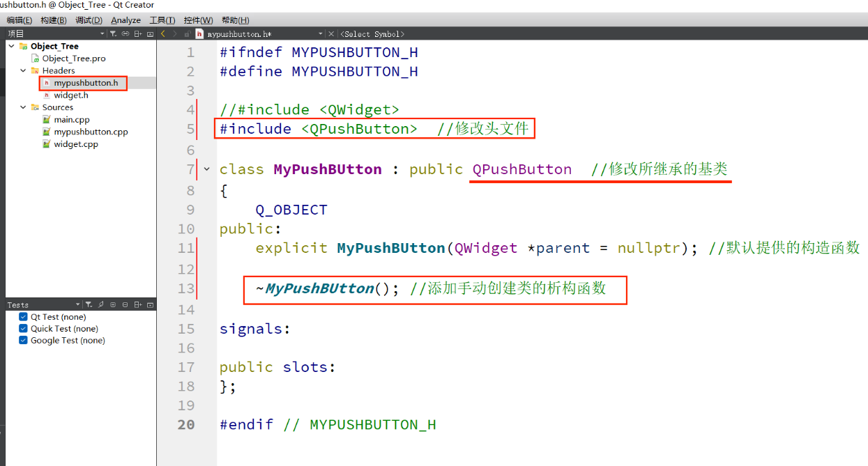
Task: Open mypushbutton.h in project tree
Action: (x=86, y=83)
